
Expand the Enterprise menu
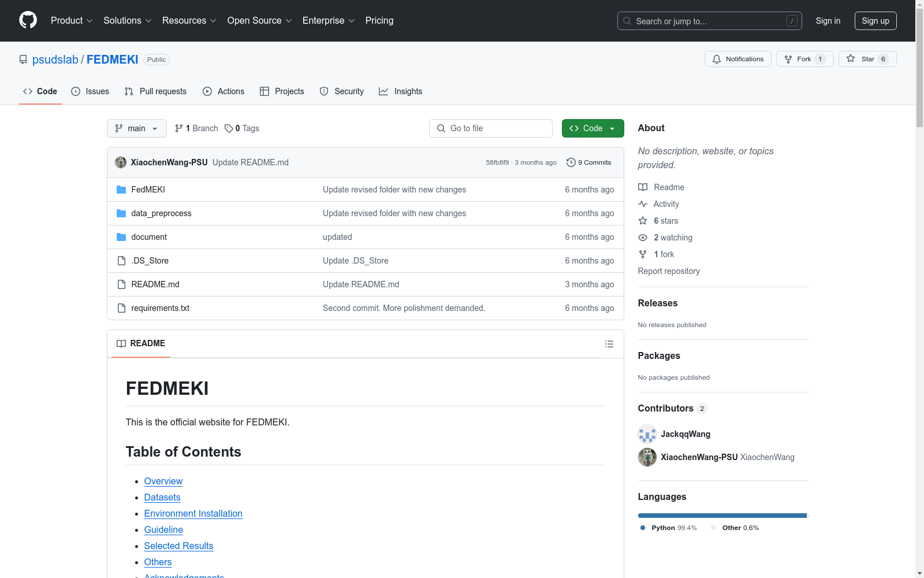click(329, 20)
